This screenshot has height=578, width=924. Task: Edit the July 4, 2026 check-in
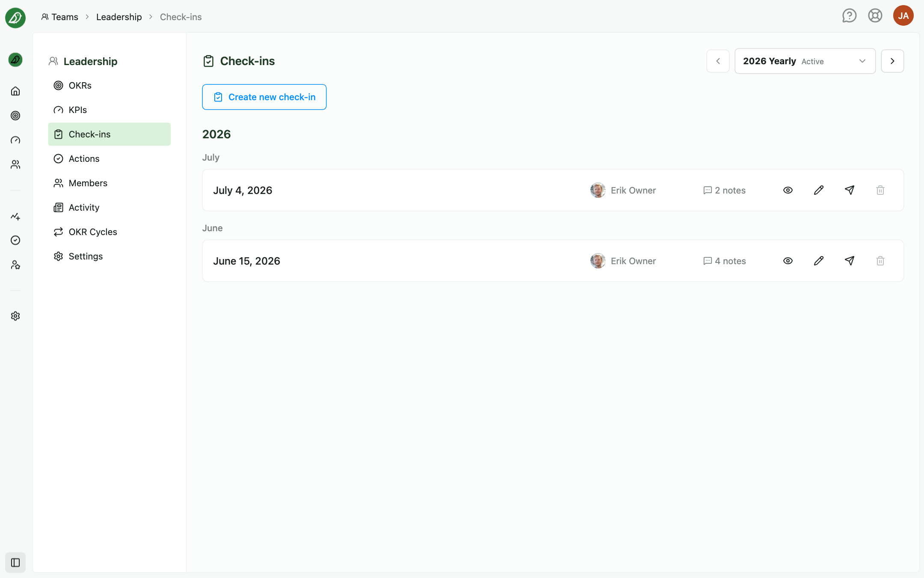(x=819, y=190)
